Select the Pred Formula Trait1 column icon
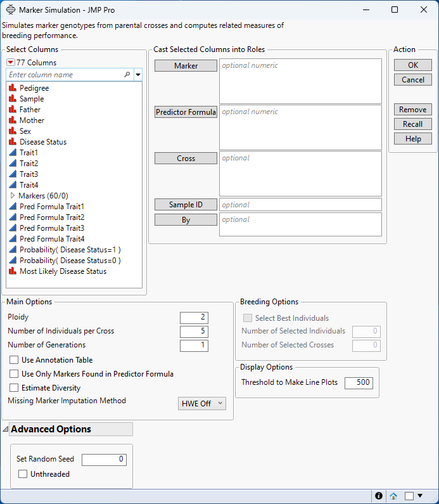This screenshot has height=504, width=439. click(13, 207)
